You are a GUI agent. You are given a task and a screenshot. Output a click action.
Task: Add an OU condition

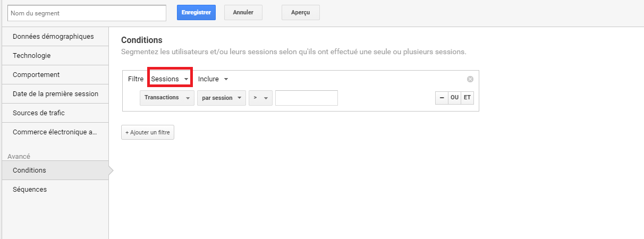click(454, 98)
